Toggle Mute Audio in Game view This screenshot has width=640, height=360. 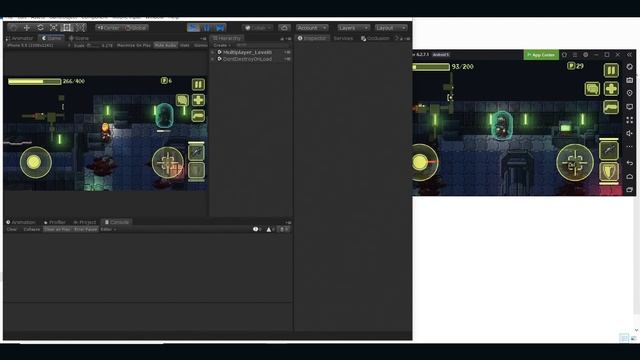point(165,45)
